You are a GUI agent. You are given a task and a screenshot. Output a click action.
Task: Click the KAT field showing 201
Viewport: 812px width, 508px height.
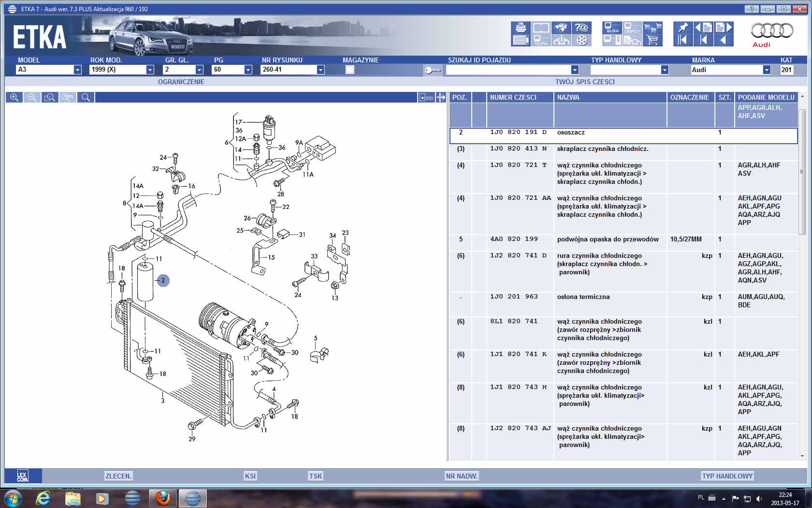coord(786,70)
